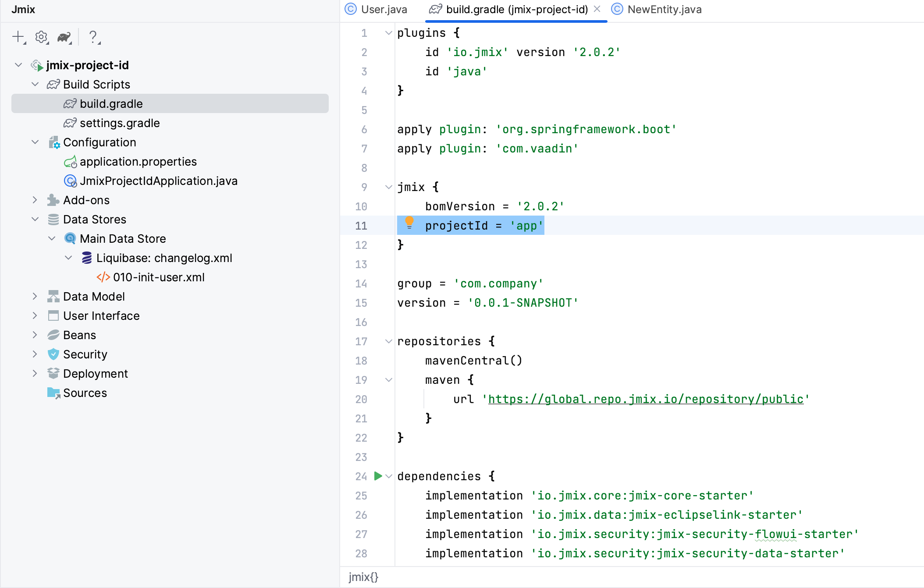Fold the maven block at line 19
Screen dimensions: 924x588
pos(388,380)
